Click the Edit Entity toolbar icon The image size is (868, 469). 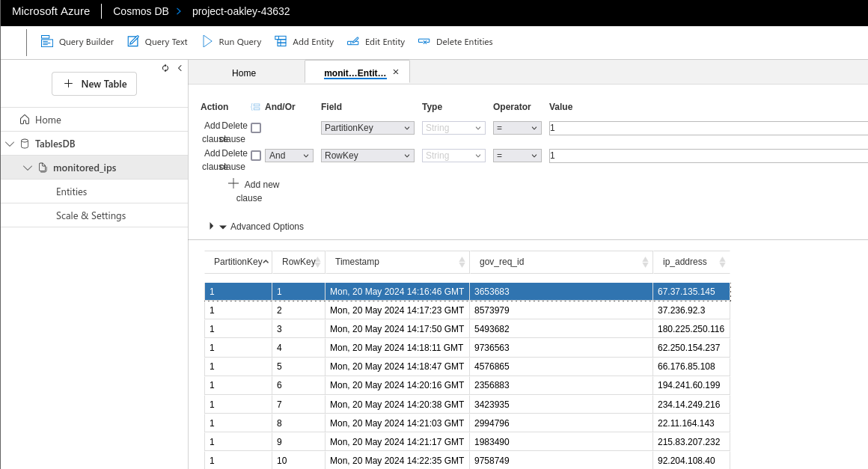click(x=352, y=41)
